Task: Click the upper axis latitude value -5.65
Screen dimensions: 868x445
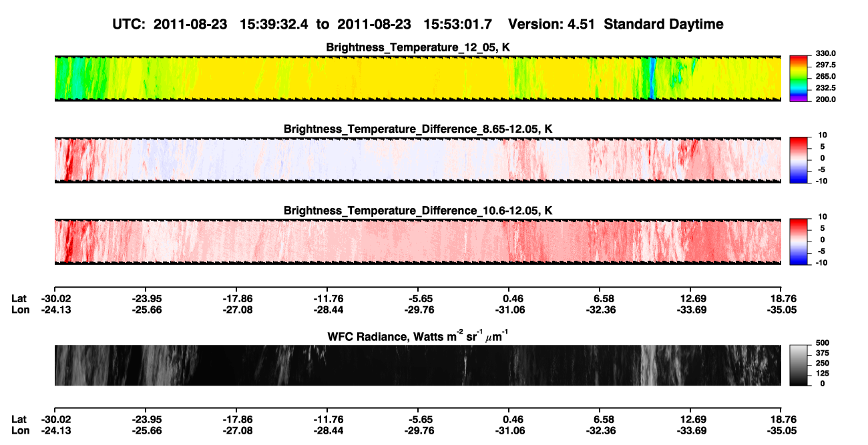Action: [x=418, y=298]
